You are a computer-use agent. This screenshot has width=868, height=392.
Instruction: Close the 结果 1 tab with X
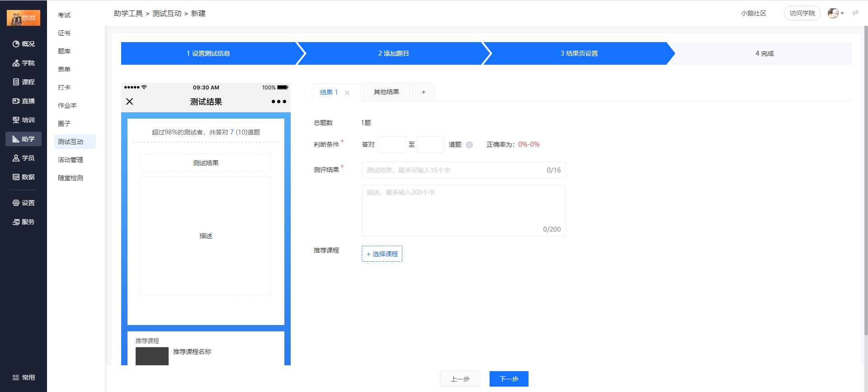tap(347, 93)
